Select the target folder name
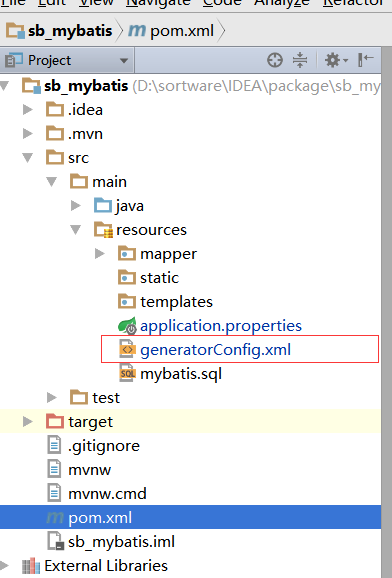 pos(90,422)
